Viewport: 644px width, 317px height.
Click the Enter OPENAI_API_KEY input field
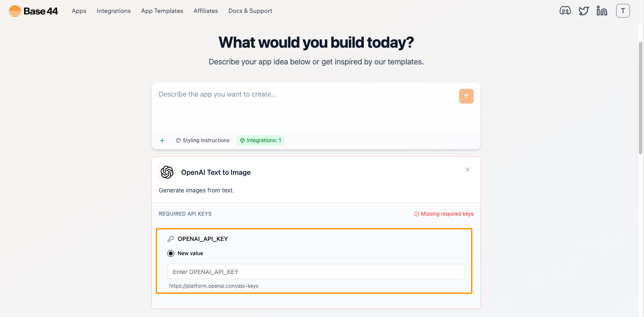(x=316, y=271)
